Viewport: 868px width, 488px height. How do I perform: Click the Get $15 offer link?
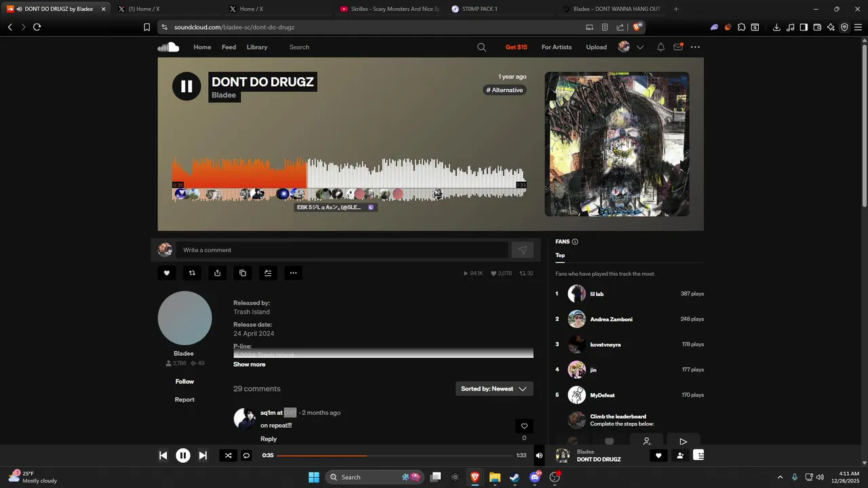tap(516, 47)
